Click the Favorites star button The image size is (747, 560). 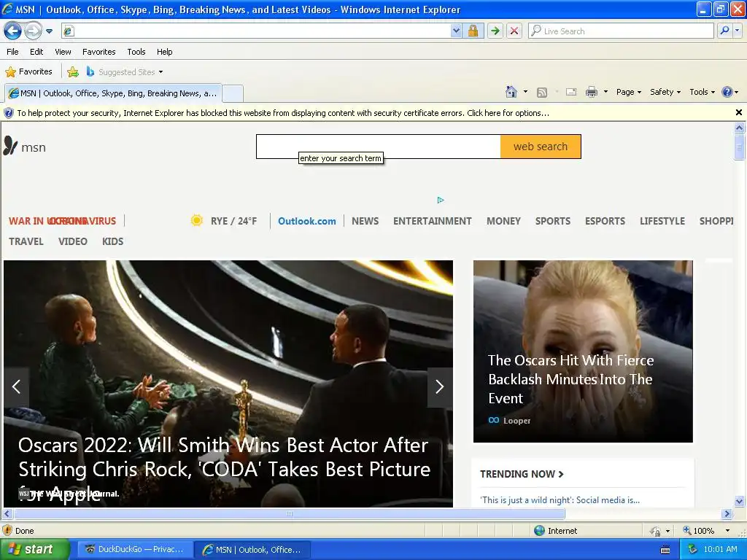[28, 72]
